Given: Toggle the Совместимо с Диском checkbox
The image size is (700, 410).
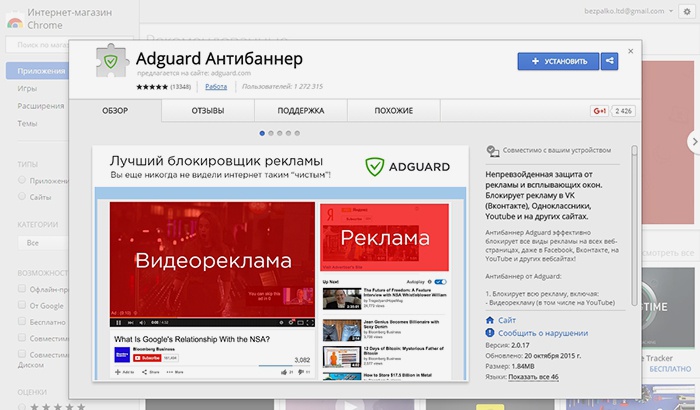Looking at the screenshot, I should (21, 354).
